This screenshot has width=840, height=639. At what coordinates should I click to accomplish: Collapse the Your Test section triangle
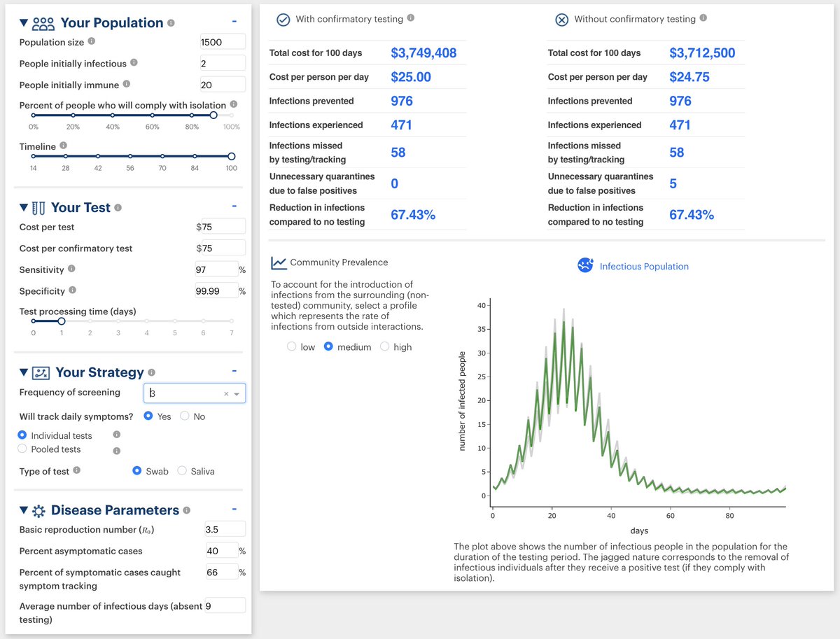(24, 208)
